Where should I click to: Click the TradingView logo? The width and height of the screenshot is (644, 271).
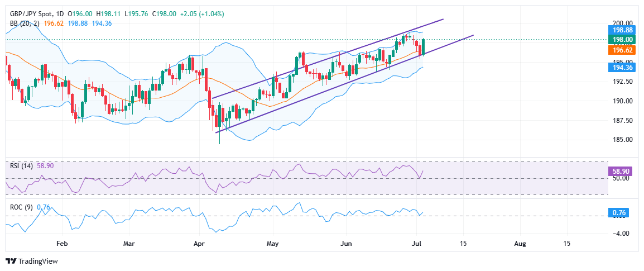pos(32,261)
